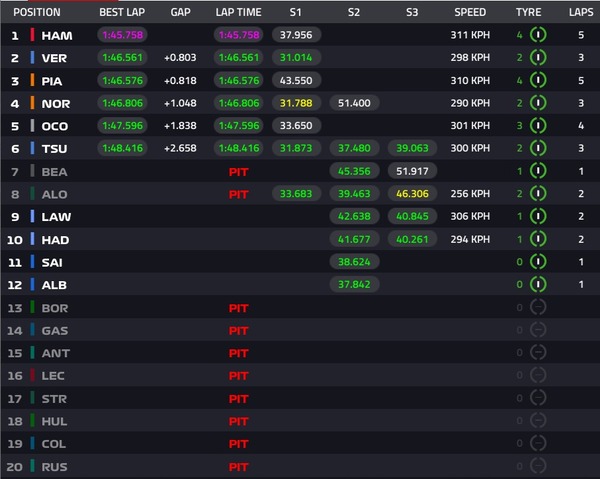Select driver LEC in position 16
This screenshot has width=600, height=479.
pos(53,376)
